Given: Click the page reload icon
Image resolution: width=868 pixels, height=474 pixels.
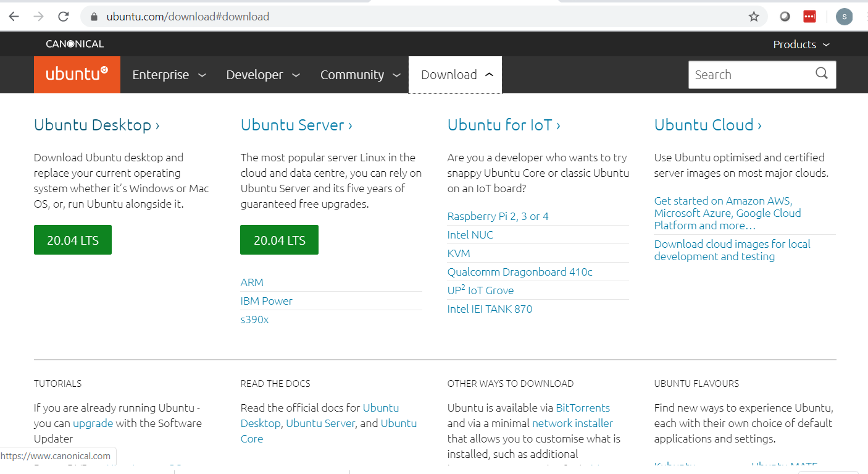Looking at the screenshot, I should tap(63, 17).
